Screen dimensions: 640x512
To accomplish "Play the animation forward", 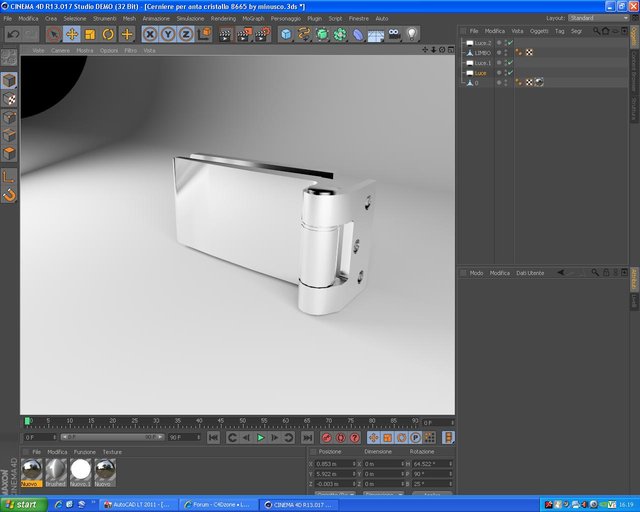I will (260, 438).
